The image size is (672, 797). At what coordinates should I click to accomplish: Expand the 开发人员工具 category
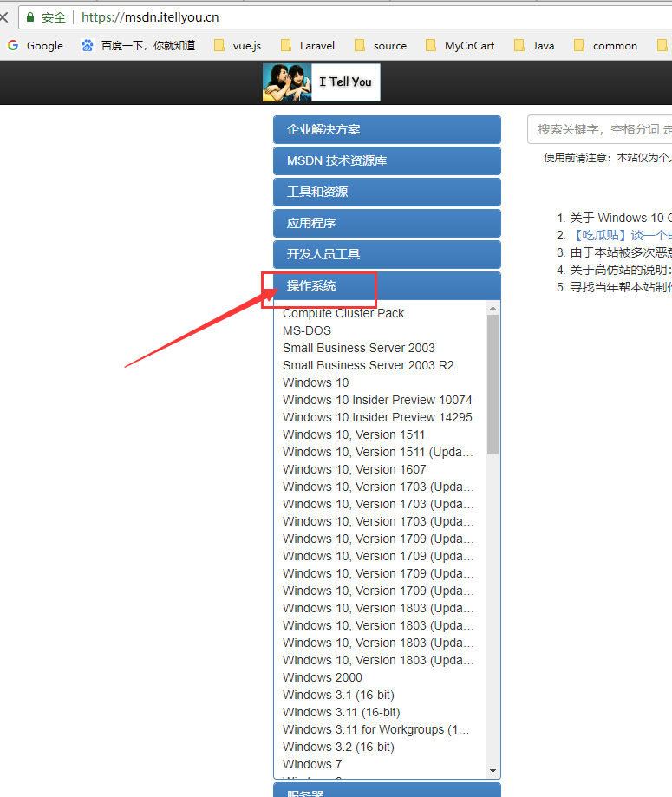[387, 254]
